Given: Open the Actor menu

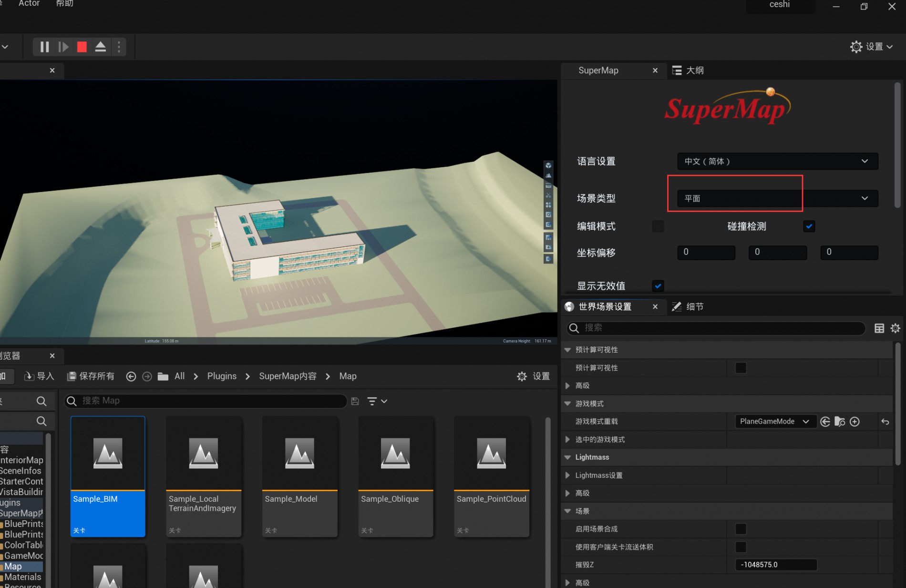Looking at the screenshot, I should (x=29, y=3).
